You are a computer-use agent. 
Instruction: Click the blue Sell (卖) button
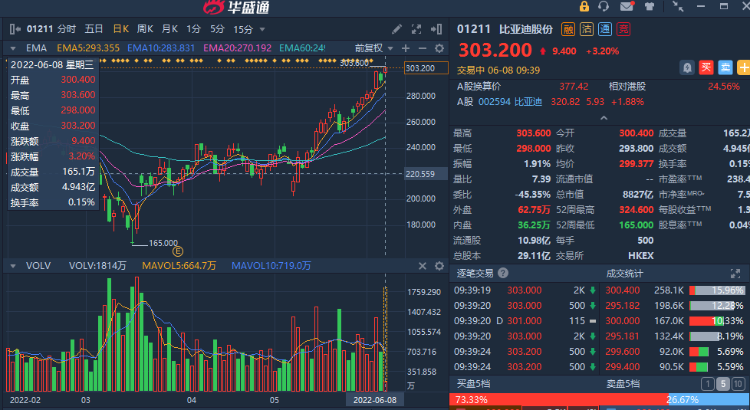pyautogui.click(x=725, y=68)
